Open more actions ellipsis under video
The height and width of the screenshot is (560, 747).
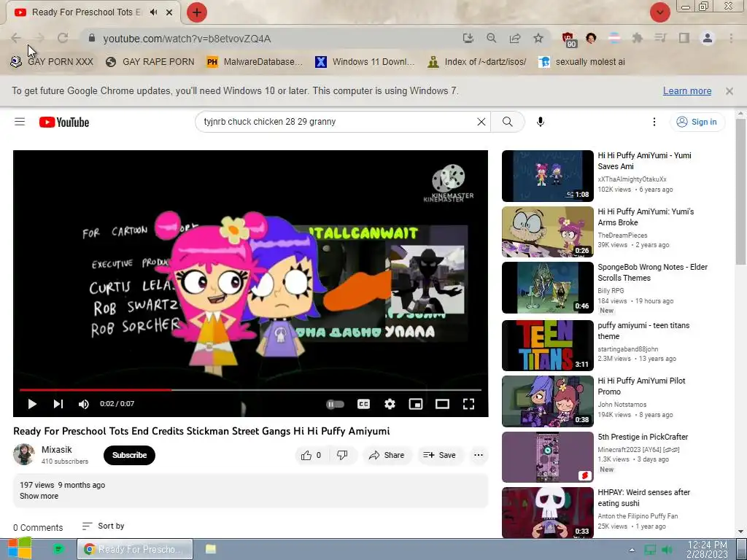pyautogui.click(x=479, y=455)
